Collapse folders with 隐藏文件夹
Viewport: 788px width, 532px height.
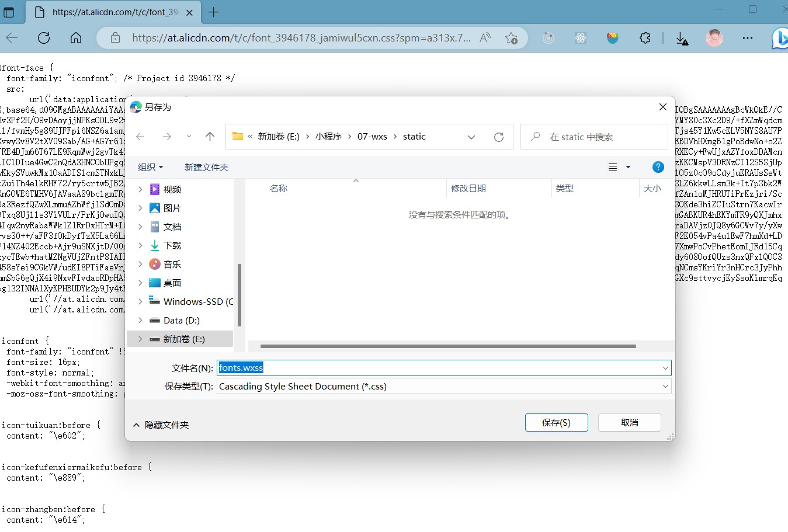(x=161, y=425)
